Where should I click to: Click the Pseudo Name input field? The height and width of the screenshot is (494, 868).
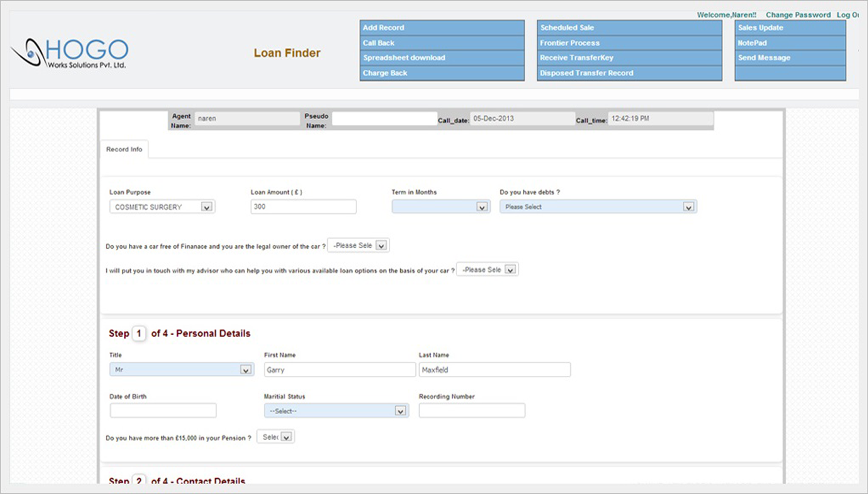(384, 119)
